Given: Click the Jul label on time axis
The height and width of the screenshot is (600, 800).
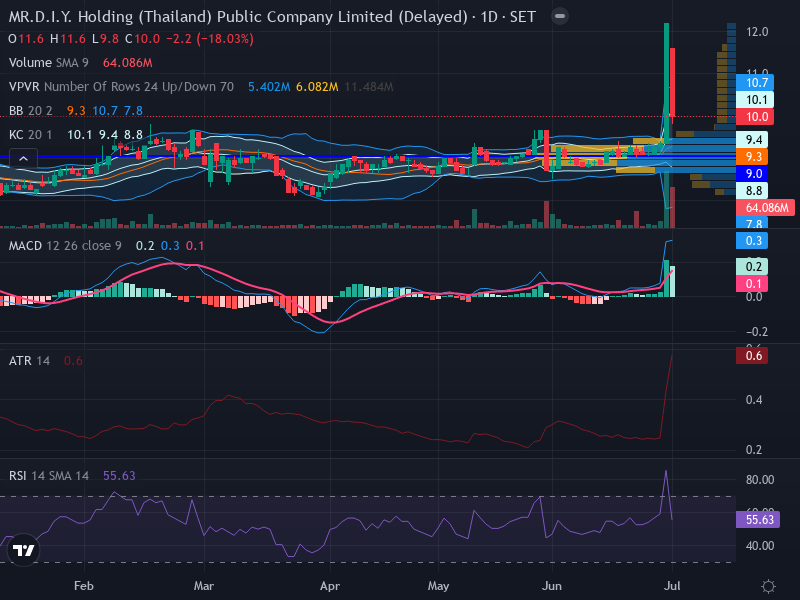Looking at the screenshot, I should (672, 586).
